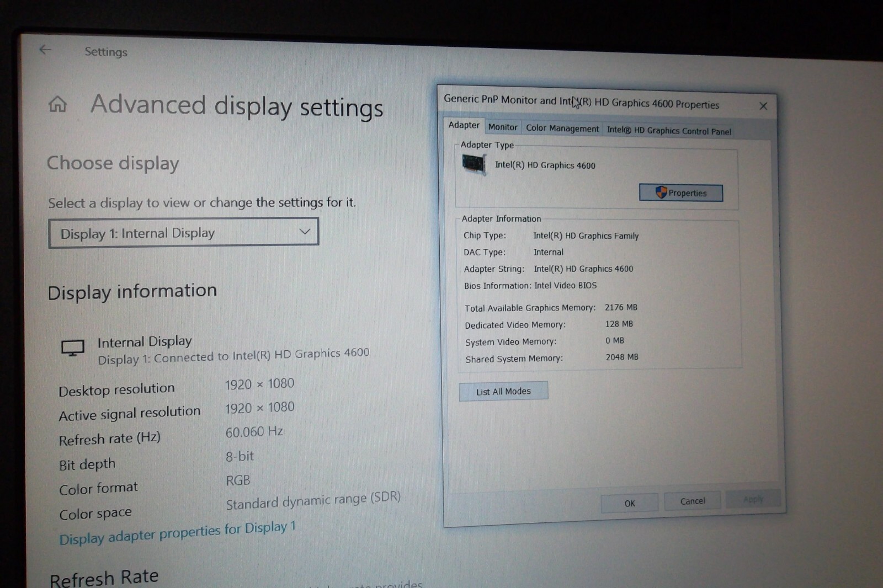Click the monitor icon beside Internal Display

[x=72, y=348]
